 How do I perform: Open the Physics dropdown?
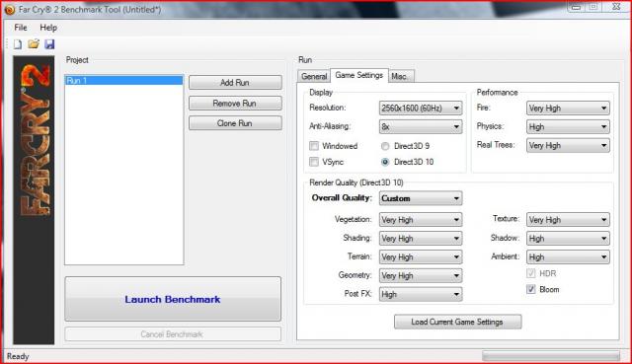[x=568, y=127]
